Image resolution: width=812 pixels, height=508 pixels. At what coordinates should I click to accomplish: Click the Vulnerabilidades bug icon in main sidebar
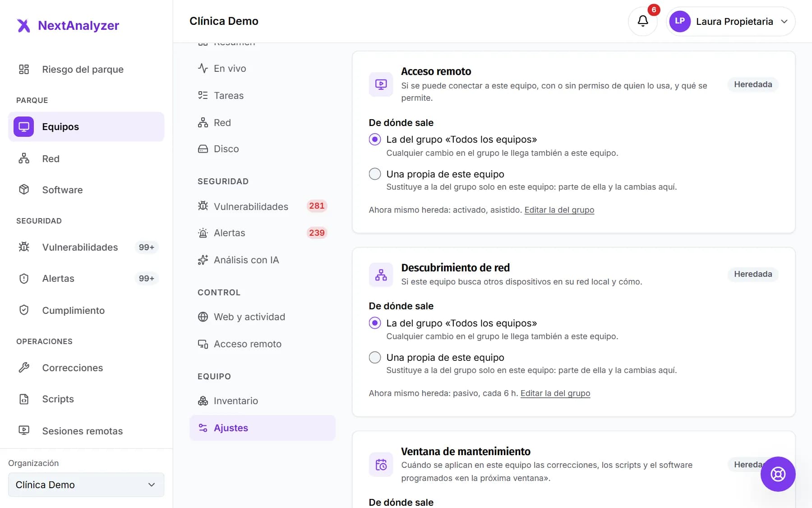(x=24, y=247)
